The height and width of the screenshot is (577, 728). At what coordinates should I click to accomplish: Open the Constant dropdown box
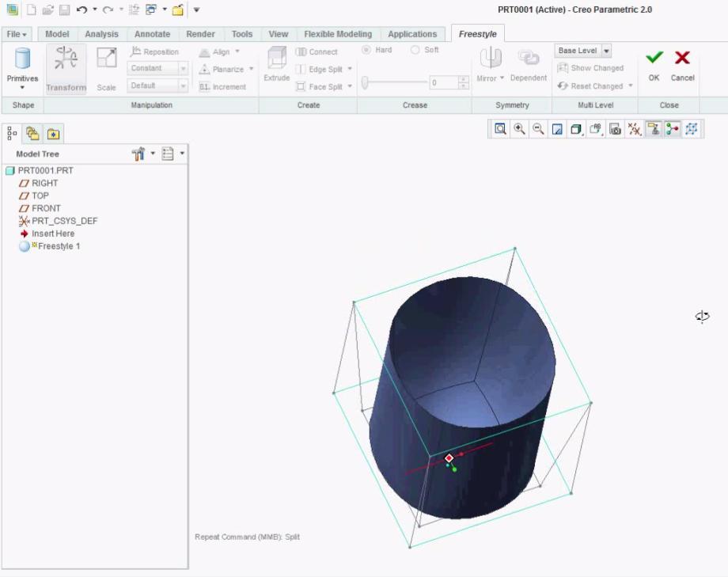click(x=157, y=68)
